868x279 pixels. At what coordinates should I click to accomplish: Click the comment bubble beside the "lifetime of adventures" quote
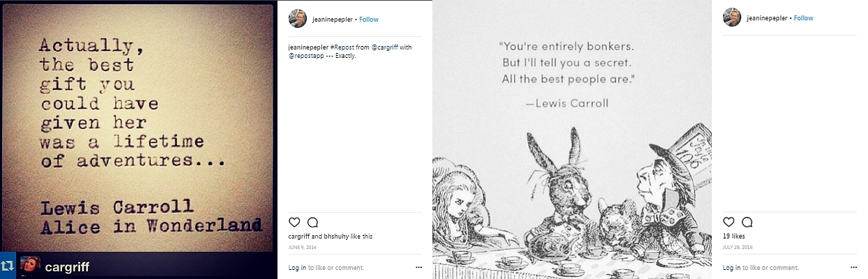pos(312,223)
